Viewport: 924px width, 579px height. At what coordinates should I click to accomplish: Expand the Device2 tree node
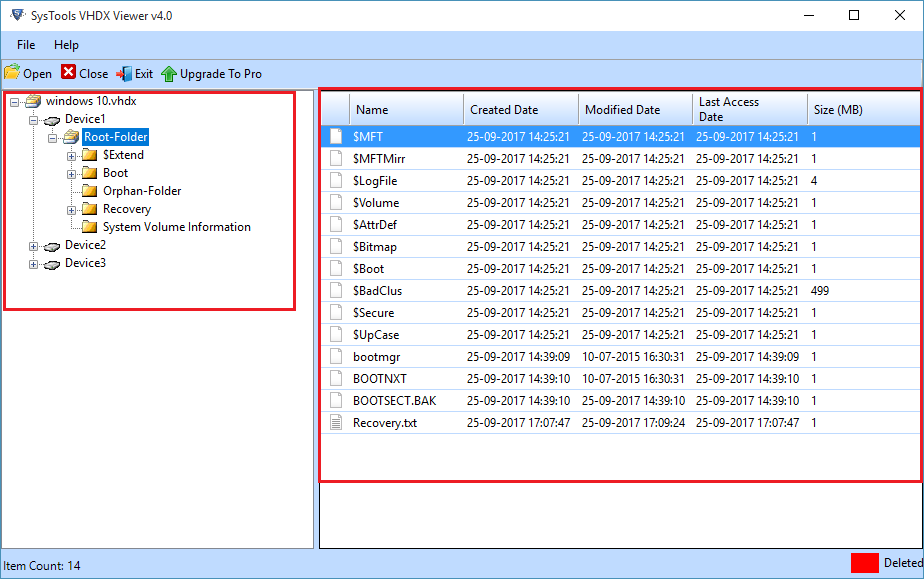(x=34, y=246)
